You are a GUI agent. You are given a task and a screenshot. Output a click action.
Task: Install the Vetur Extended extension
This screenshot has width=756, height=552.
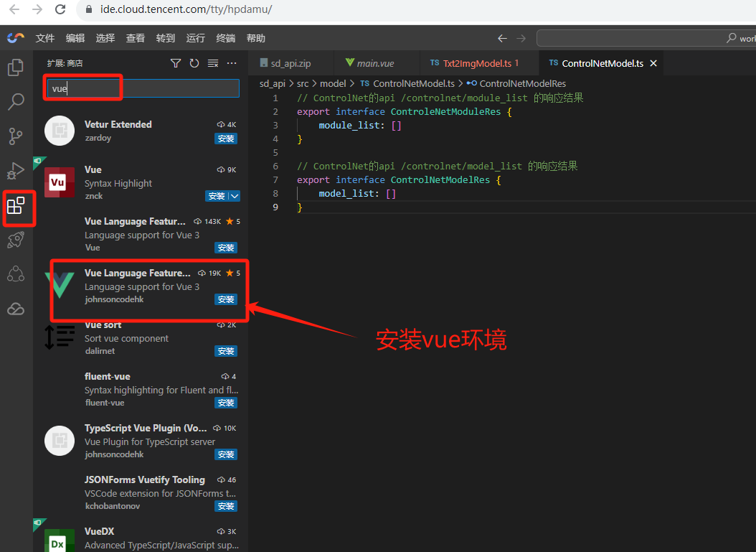pyautogui.click(x=226, y=139)
